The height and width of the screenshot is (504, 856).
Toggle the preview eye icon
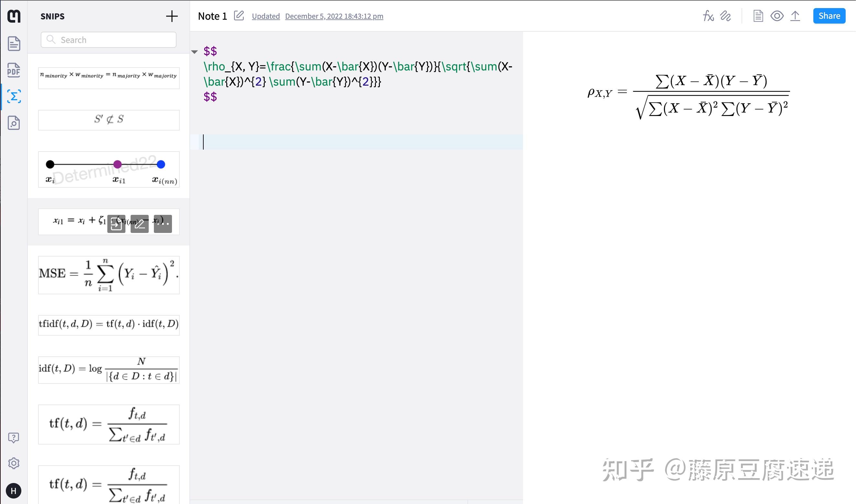(777, 16)
